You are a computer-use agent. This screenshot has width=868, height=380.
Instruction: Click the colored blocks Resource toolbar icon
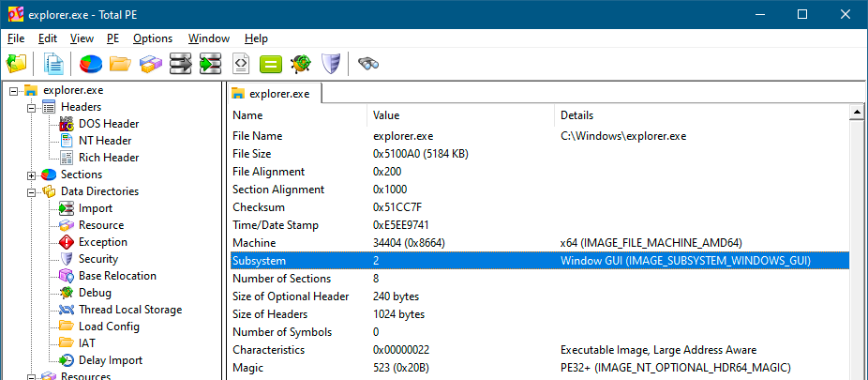150,64
